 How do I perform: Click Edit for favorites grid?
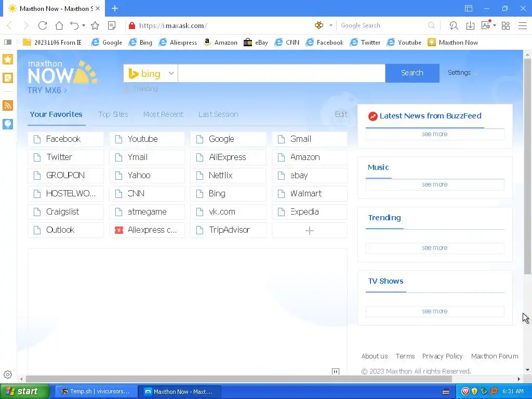(341, 114)
